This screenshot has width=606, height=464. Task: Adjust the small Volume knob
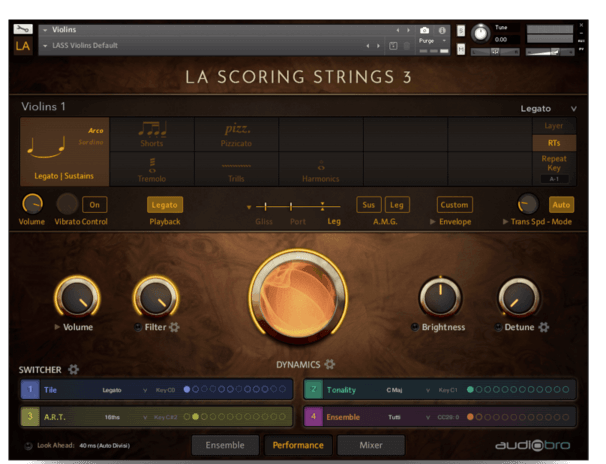[32, 204]
